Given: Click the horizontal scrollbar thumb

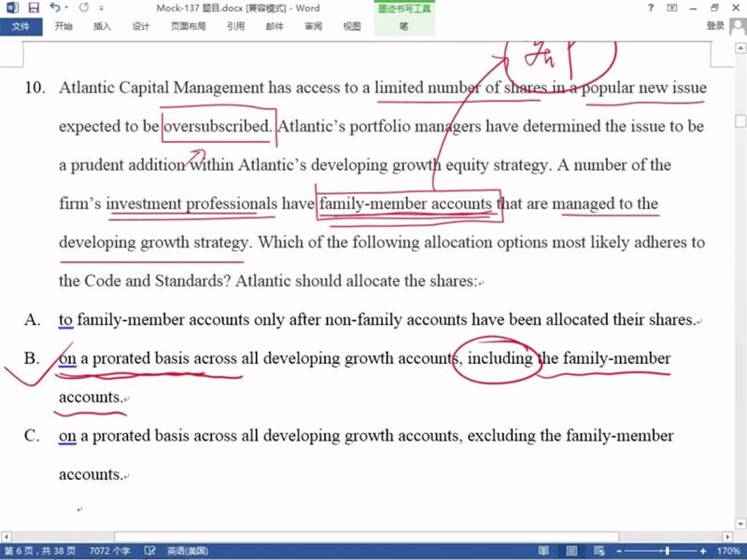Looking at the screenshot, I should click(x=366, y=537).
